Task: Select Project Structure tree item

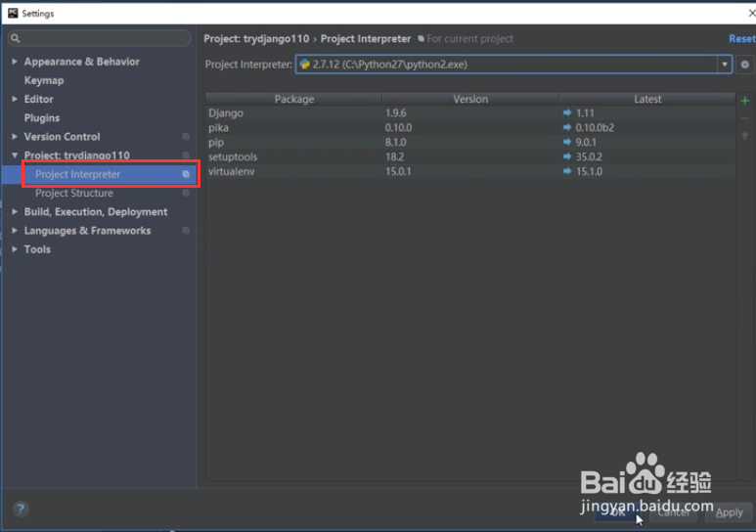Action: (x=74, y=193)
